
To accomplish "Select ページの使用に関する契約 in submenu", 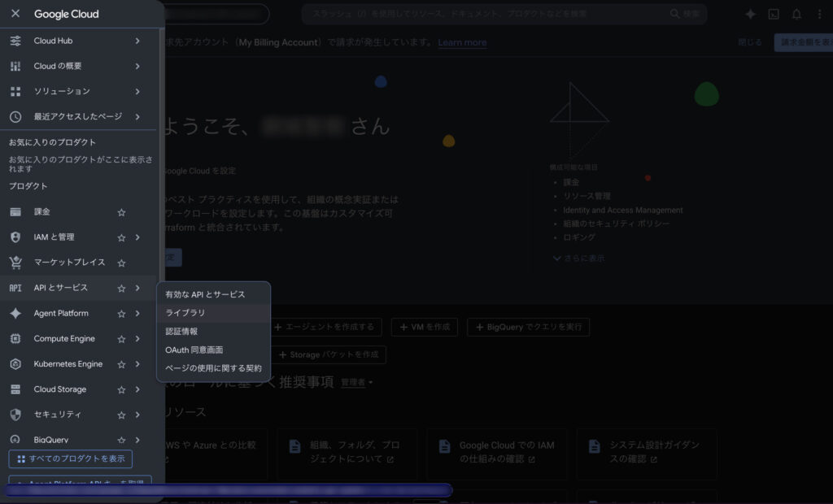I will tap(214, 368).
